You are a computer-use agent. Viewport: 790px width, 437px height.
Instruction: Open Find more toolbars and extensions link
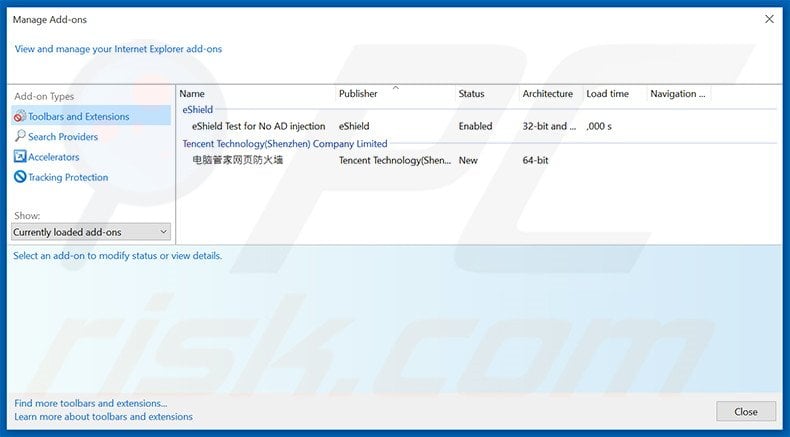[x=91, y=403]
